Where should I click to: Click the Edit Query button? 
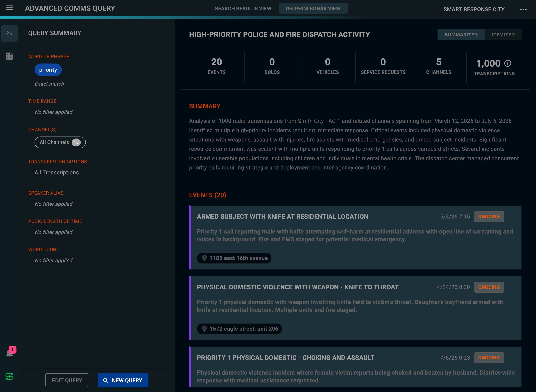tap(67, 380)
